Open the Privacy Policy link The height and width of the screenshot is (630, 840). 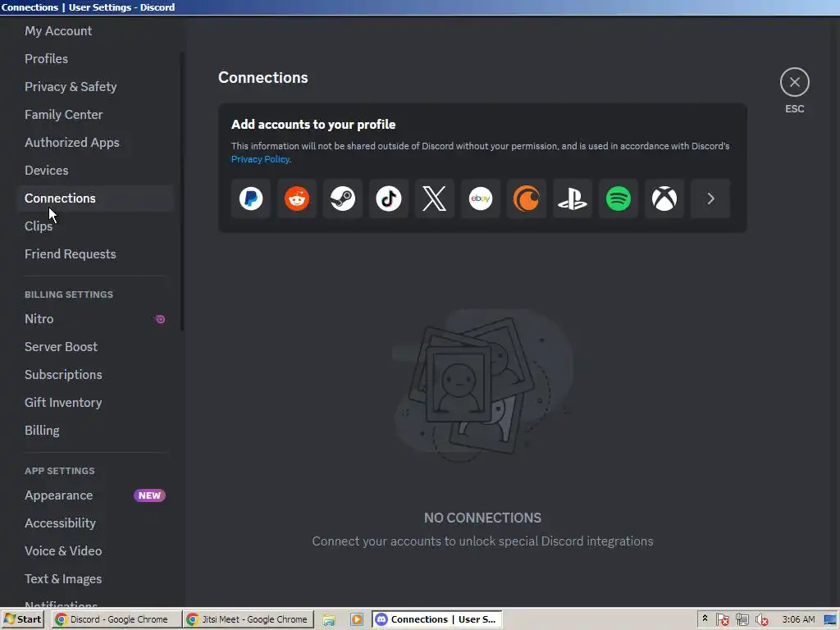(260, 159)
